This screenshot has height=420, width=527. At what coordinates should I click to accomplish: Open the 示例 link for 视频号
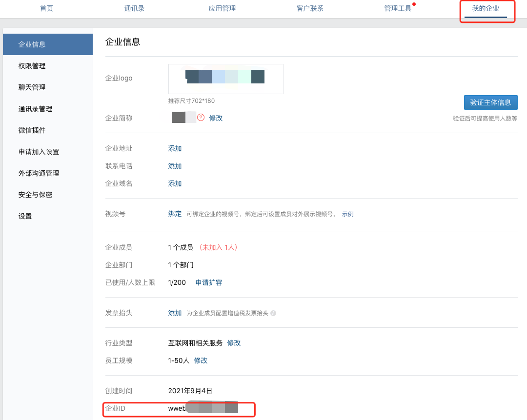click(347, 214)
